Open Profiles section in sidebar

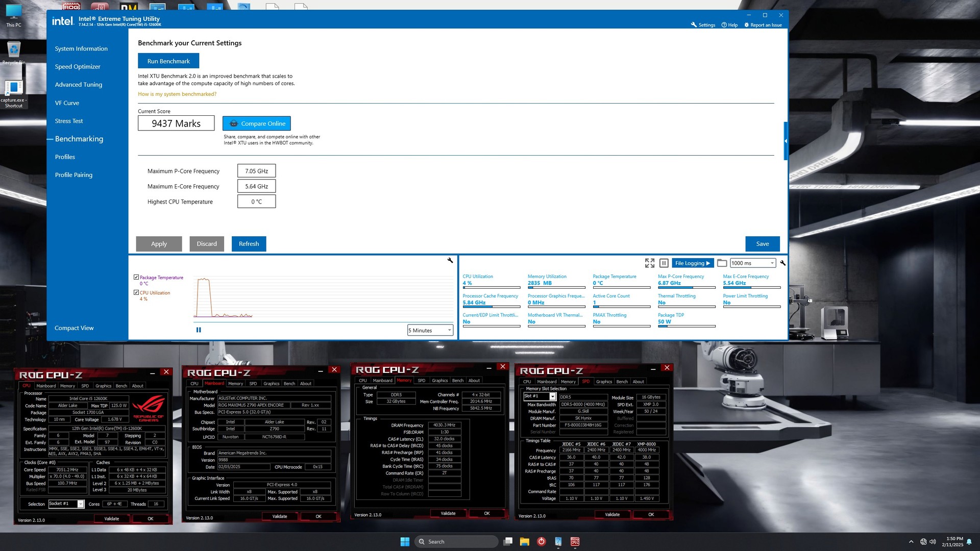(x=65, y=157)
